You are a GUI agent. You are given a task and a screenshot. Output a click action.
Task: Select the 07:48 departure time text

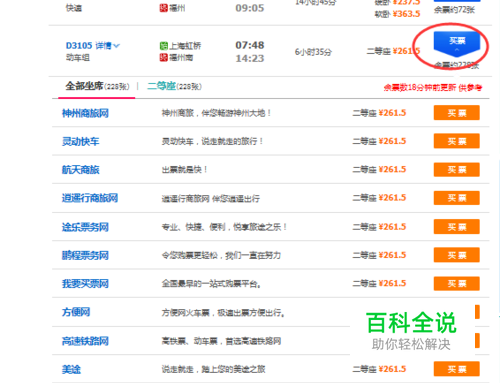(x=250, y=45)
